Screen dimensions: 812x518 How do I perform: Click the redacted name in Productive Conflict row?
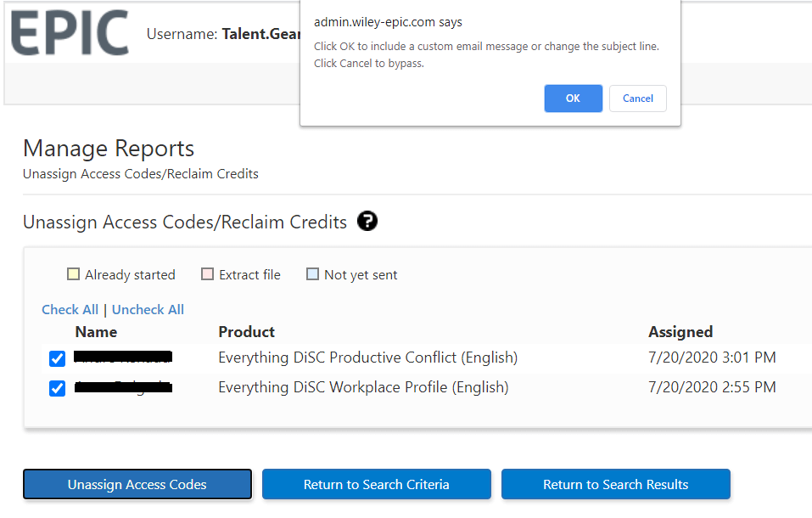[123, 357]
